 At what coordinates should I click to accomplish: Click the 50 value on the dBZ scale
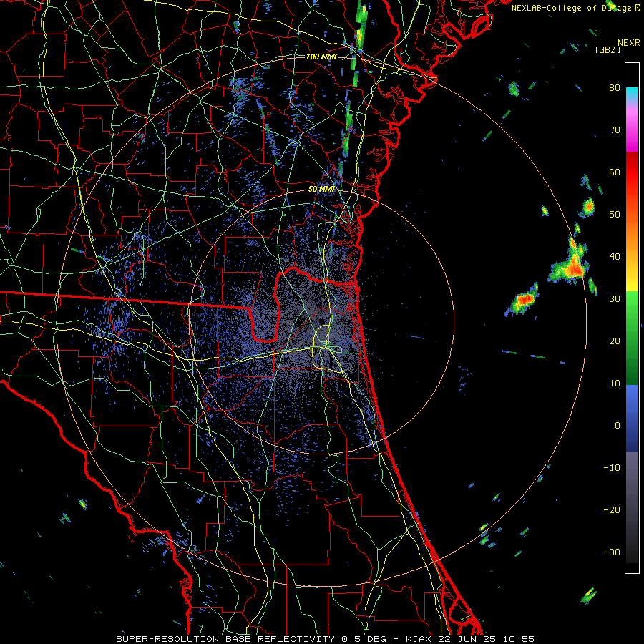[x=615, y=215]
